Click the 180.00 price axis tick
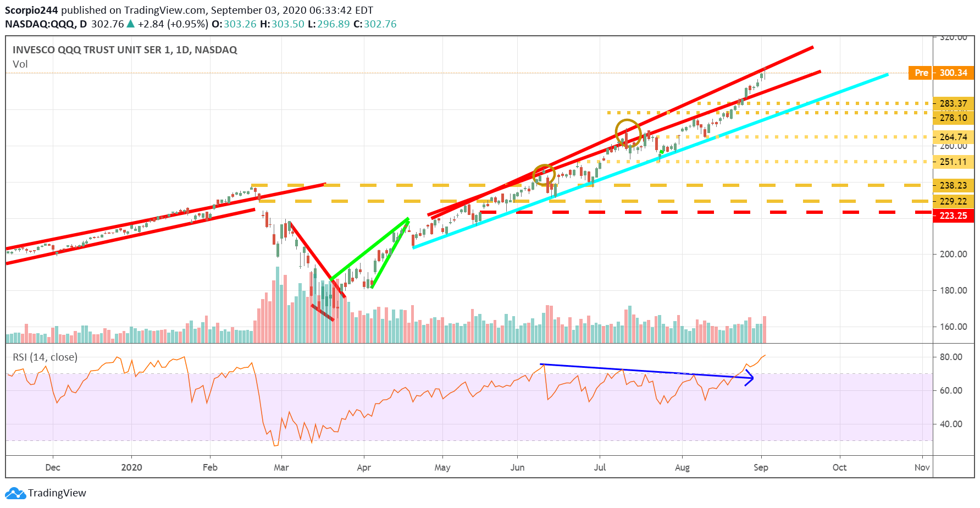 coord(953,290)
